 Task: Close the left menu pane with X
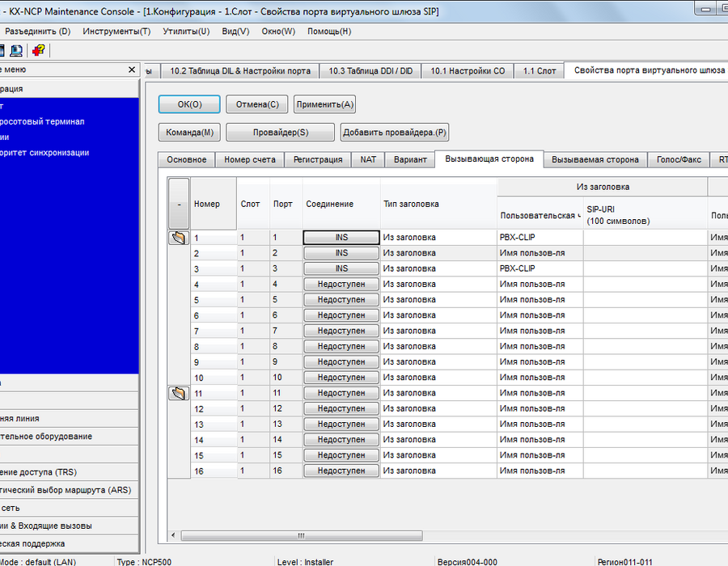click(132, 70)
